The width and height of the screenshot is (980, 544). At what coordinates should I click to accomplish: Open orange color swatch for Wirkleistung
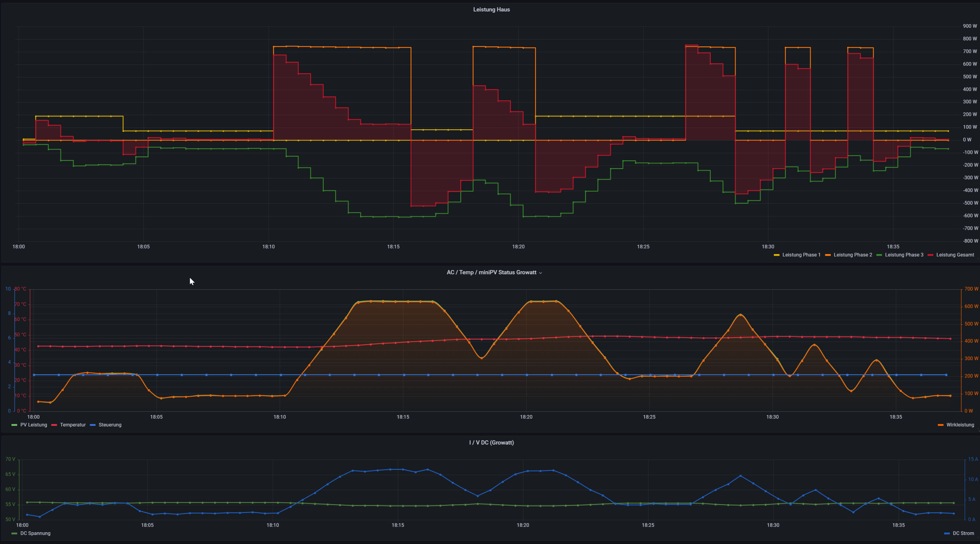click(x=941, y=425)
